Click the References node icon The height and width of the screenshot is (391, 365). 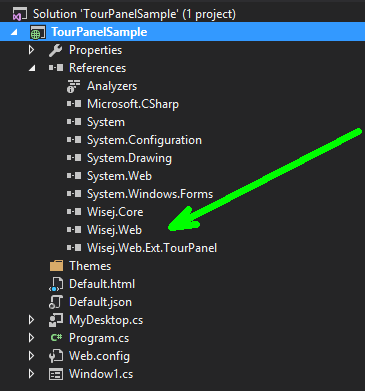(x=56, y=68)
